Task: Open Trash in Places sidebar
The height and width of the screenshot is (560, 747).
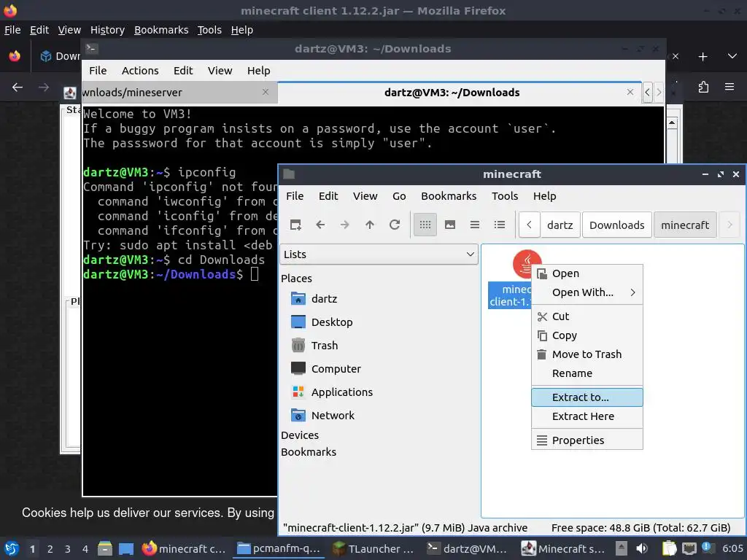Action: [325, 346]
